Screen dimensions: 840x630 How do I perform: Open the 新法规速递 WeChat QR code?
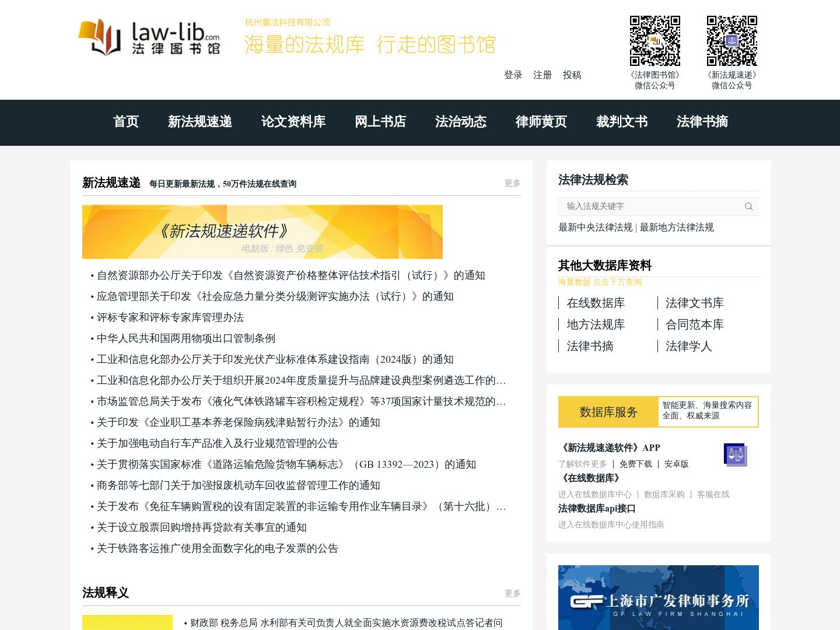(x=731, y=41)
